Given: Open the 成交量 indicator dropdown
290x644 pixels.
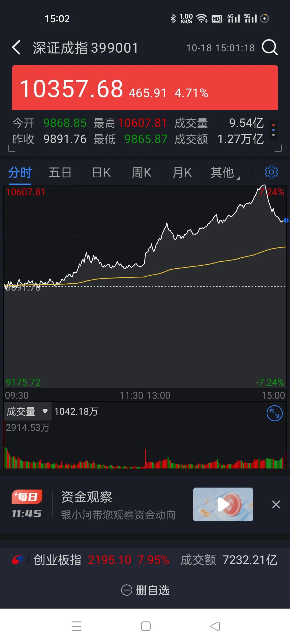Looking at the screenshot, I should tap(27, 411).
